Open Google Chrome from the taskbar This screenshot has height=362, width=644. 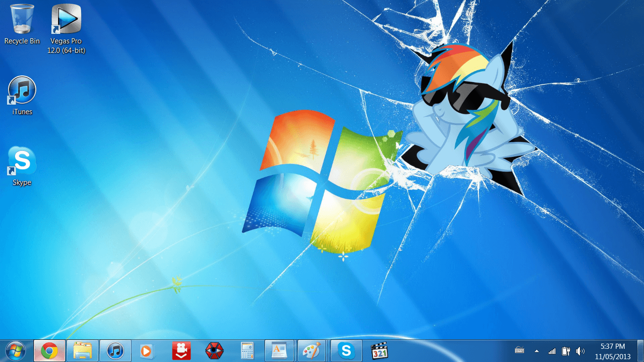tap(49, 351)
